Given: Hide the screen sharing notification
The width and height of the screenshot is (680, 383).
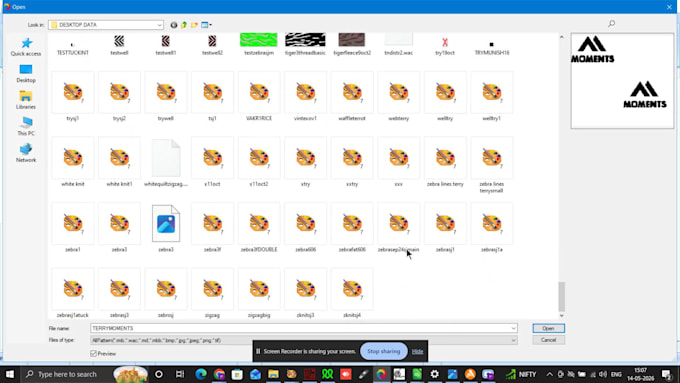Looking at the screenshot, I should pyautogui.click(x=418, y=351).
